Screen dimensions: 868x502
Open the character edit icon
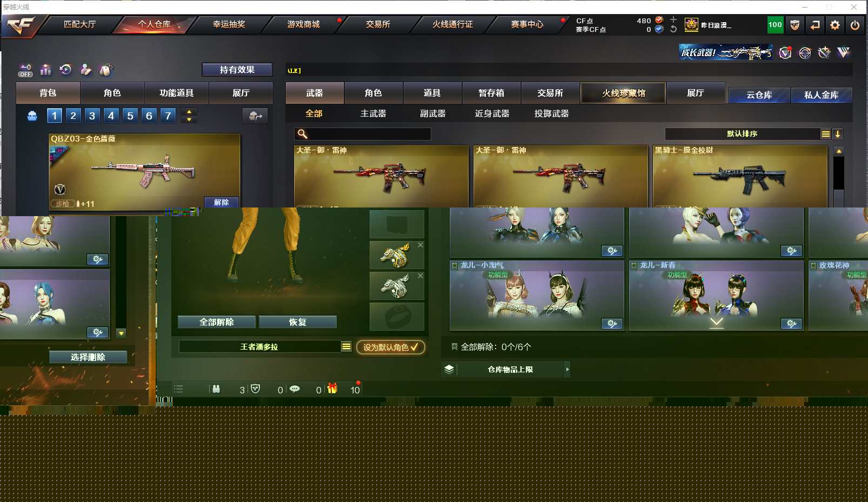click(86, 70)
